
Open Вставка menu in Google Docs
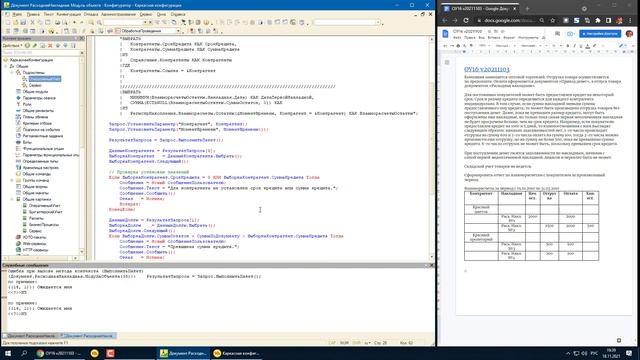click(493, 38)
